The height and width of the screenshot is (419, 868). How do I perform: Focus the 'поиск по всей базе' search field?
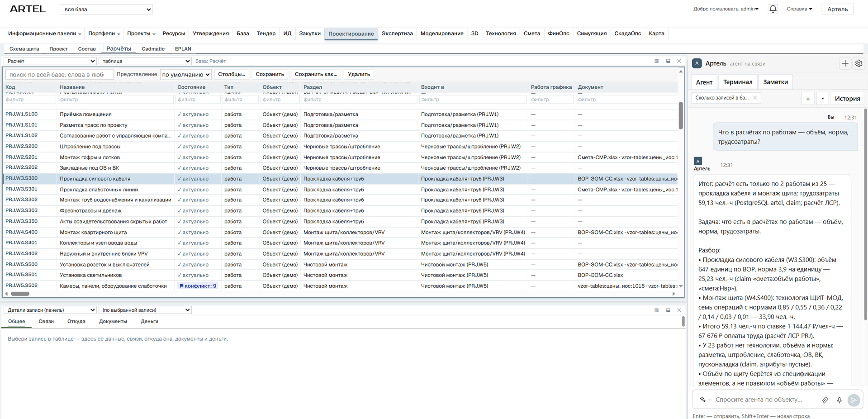[59, 75]
